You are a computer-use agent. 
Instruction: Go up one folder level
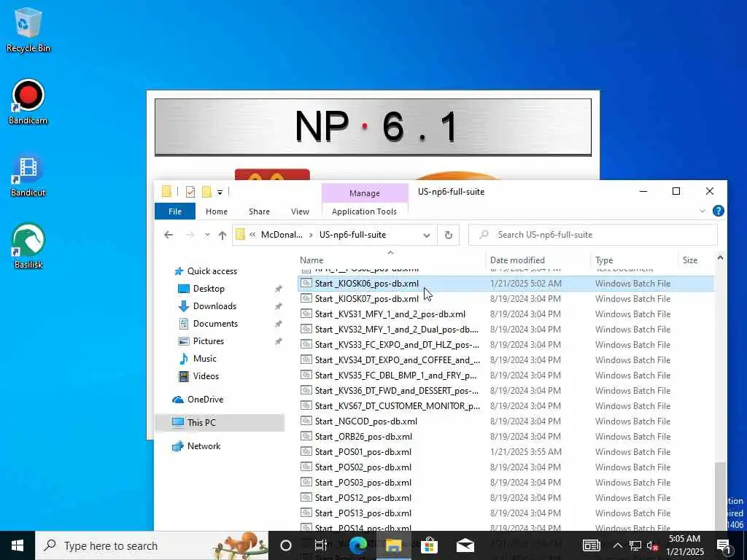click(x=222, y=235)
